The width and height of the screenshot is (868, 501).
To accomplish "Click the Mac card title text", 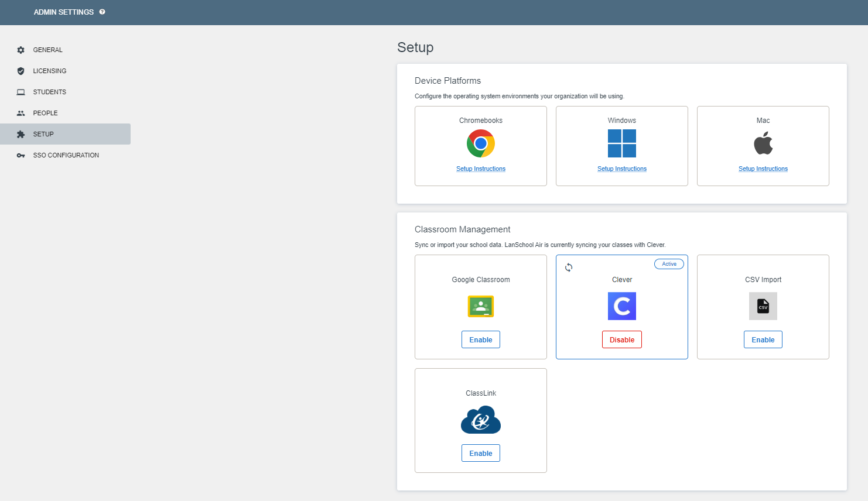I will click(763, 121).
